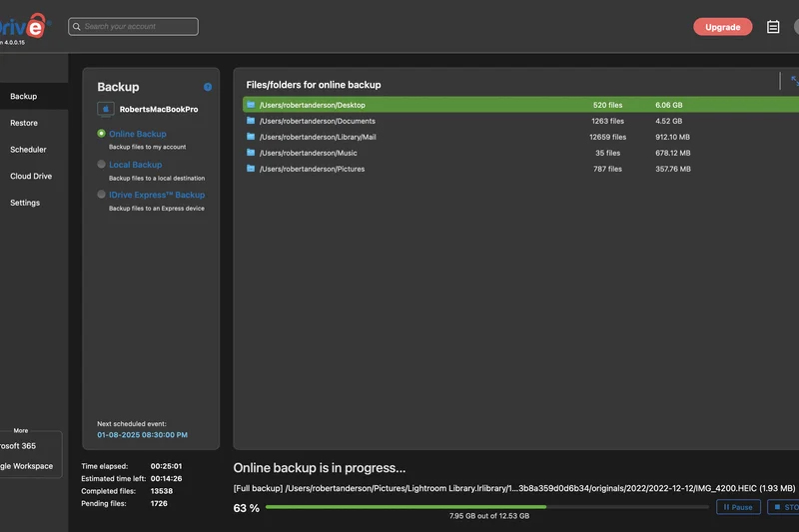Click the Library/Mail folder icon

(251, 137)
